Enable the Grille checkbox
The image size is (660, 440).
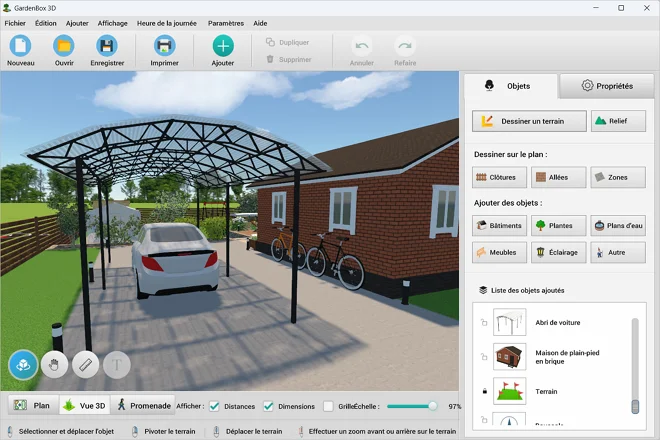[328, 406]
